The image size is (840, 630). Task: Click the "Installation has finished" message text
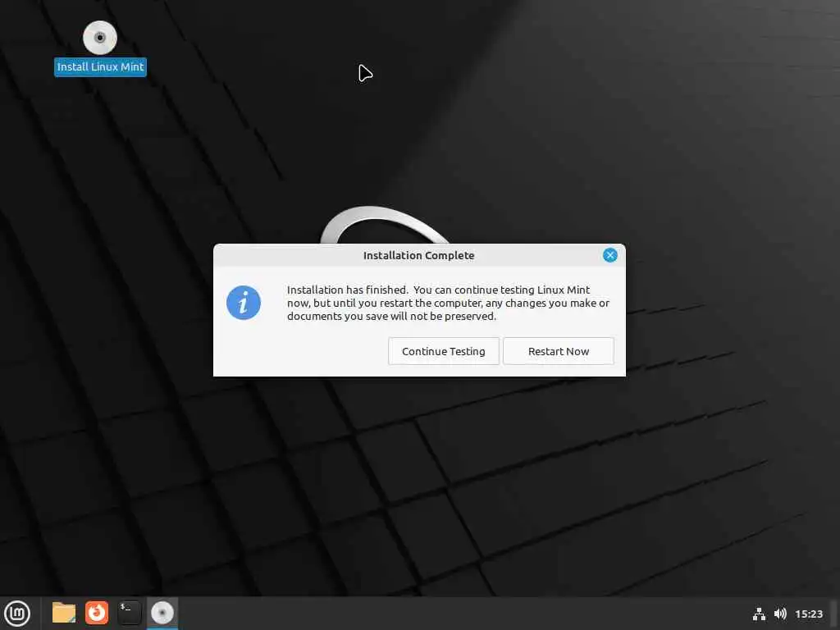click(448, 303)
